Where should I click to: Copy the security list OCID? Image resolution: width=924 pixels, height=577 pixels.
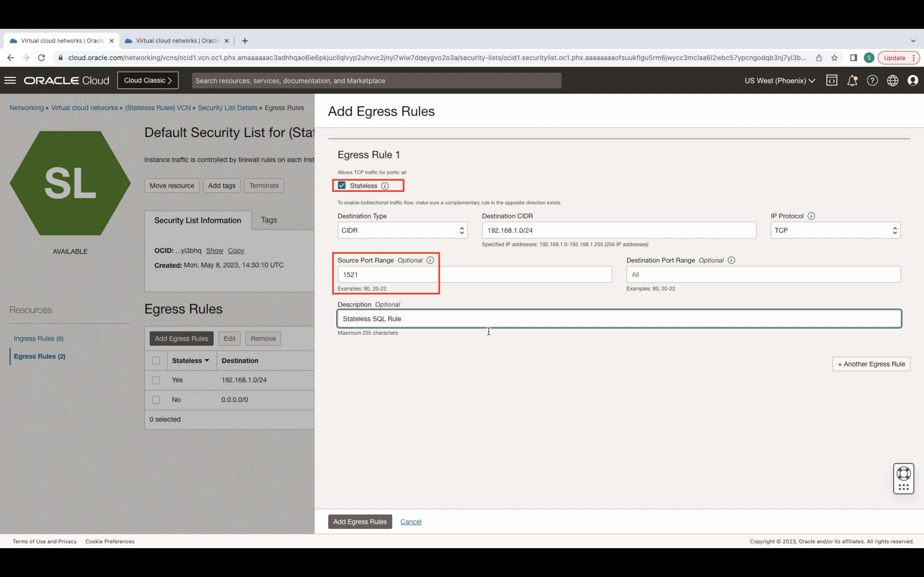pyautogui.click(x=236, y=250)
